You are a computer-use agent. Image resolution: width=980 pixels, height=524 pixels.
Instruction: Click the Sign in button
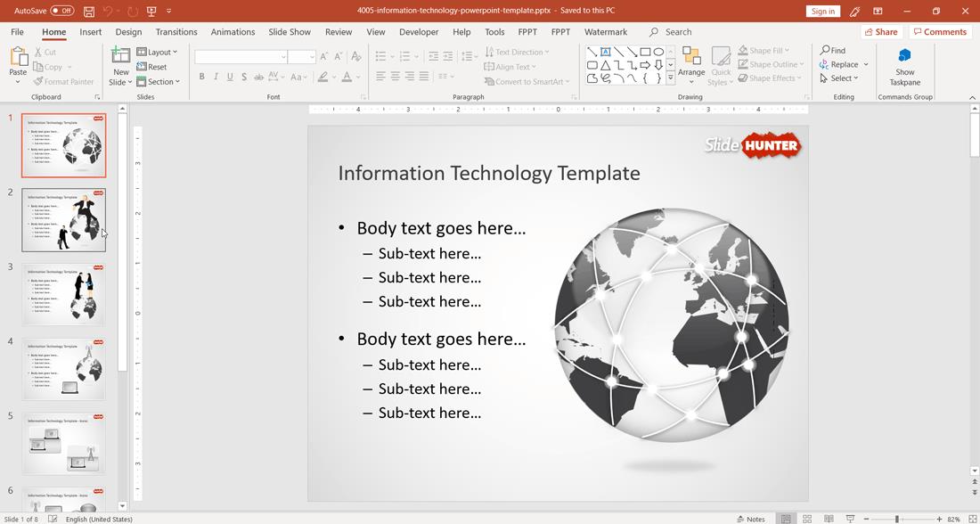(822, 12)
